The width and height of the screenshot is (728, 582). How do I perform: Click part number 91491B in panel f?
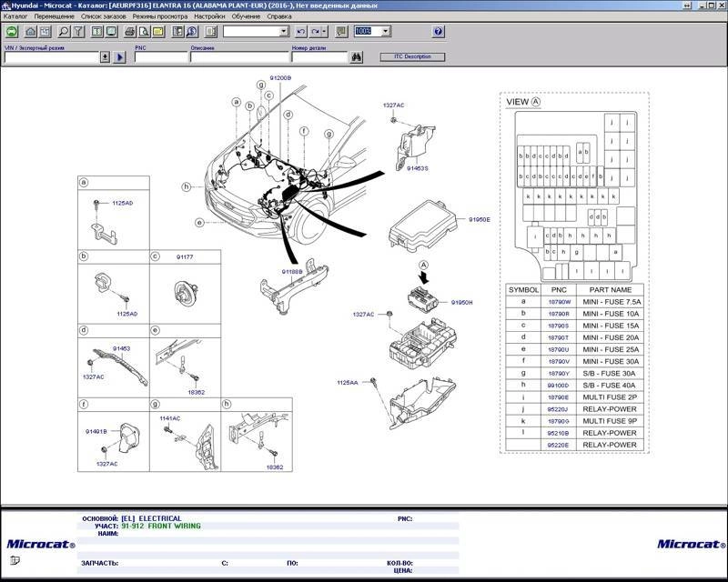[96, 432]
